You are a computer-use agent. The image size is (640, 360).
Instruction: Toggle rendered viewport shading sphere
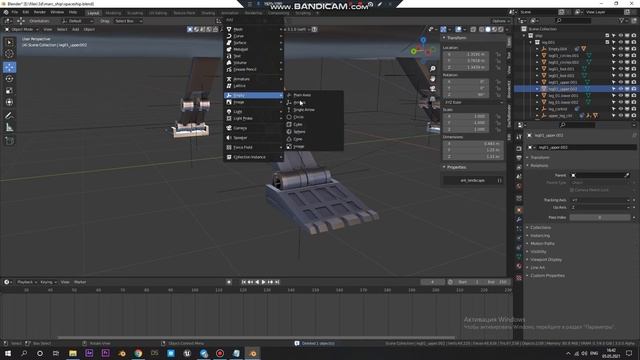click(x=501, y=29)
